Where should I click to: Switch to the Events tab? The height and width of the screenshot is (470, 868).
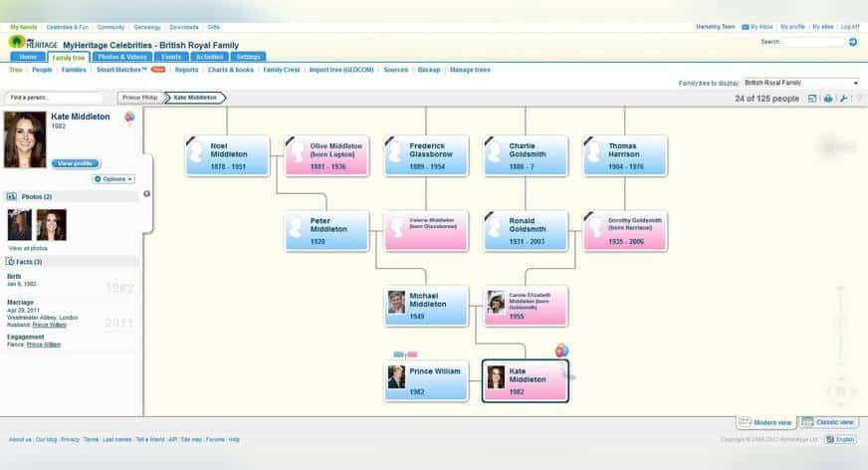171,57
